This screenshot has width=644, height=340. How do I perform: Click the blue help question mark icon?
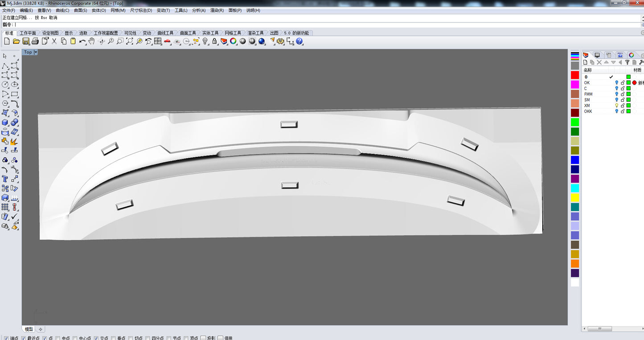[x=299, y=41]
